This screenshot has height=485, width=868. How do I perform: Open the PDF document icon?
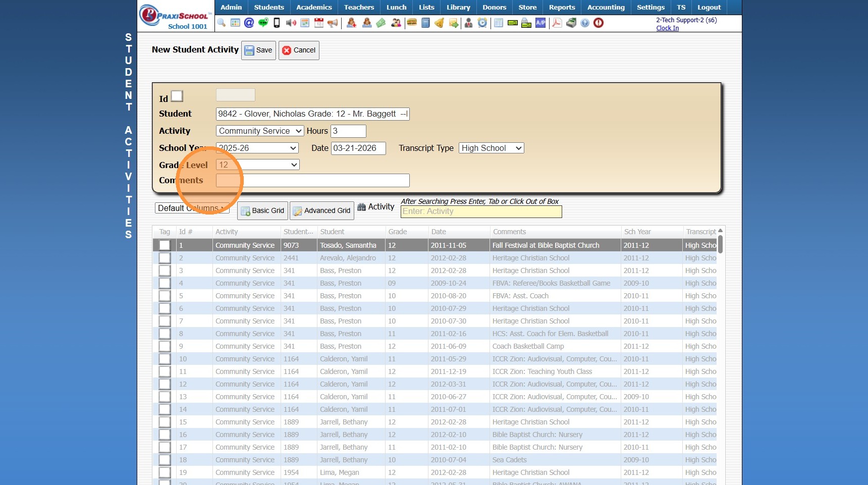pyautogui.click(x=557, y=23)
